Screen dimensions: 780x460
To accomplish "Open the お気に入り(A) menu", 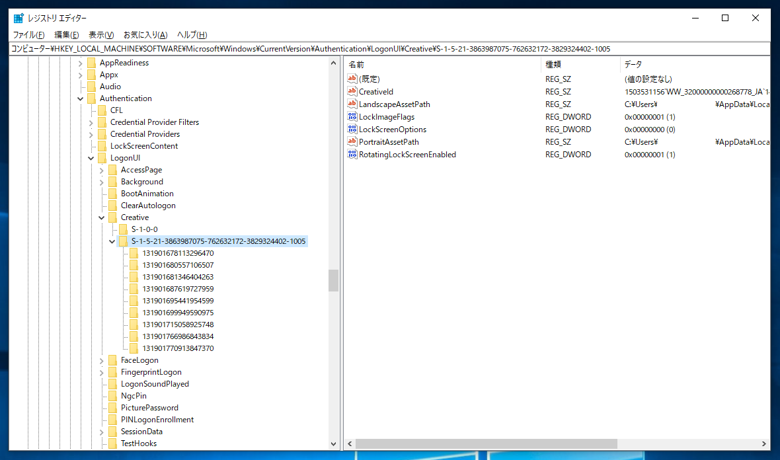I will (x=145, y=35).
